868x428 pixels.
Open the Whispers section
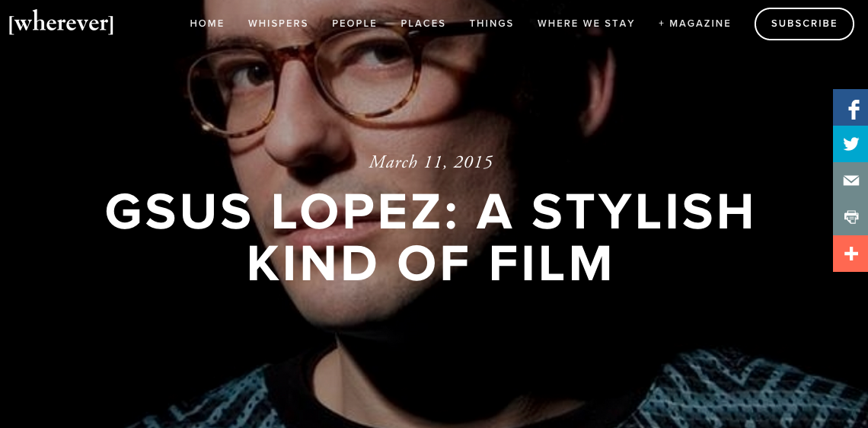pyautogui.click(x=278, y=24)
